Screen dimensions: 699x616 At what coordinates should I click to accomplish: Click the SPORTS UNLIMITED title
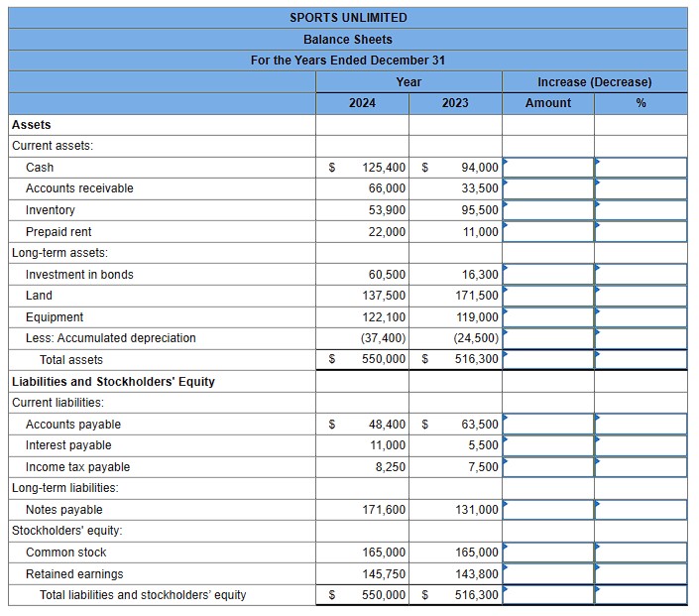(348, 18)
